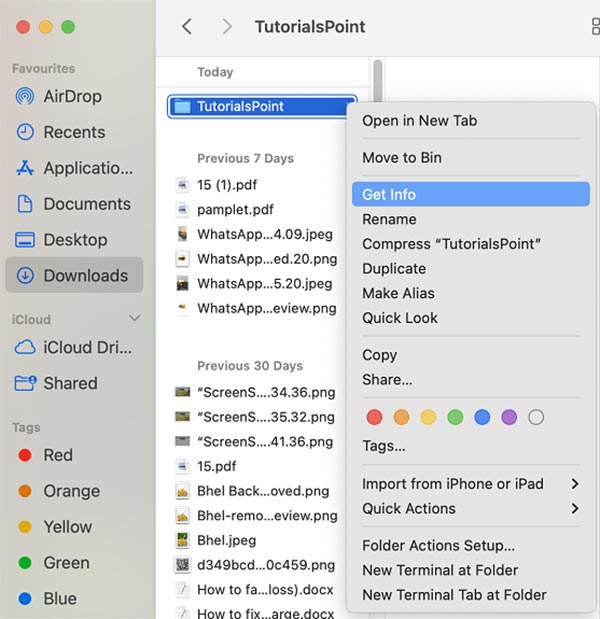Screen dimensions: 600x619
Task: Click Compress "TutorialsPoint" menu entry
Action: 451,244
